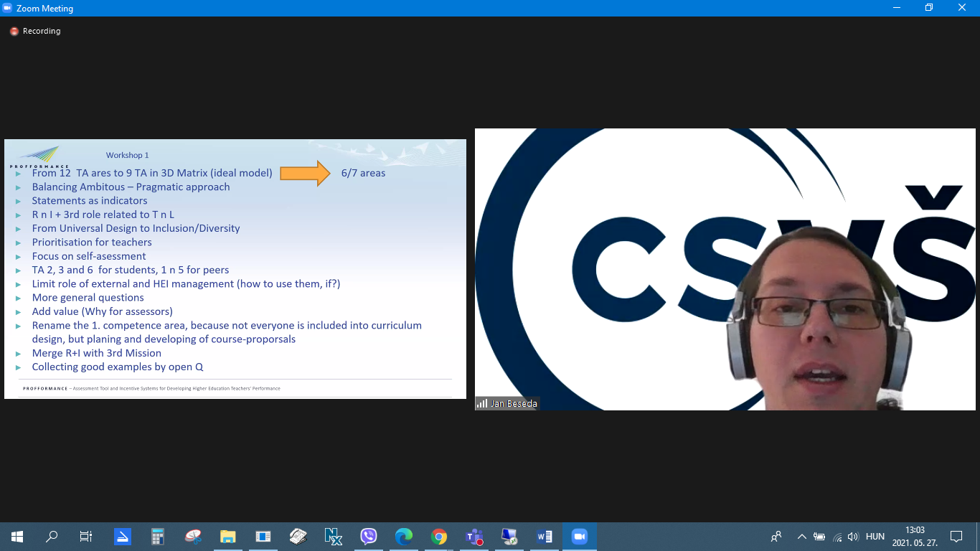Click Jan Beseda's video tile
This screenshot has height=551, width=980.
point(725,269)
